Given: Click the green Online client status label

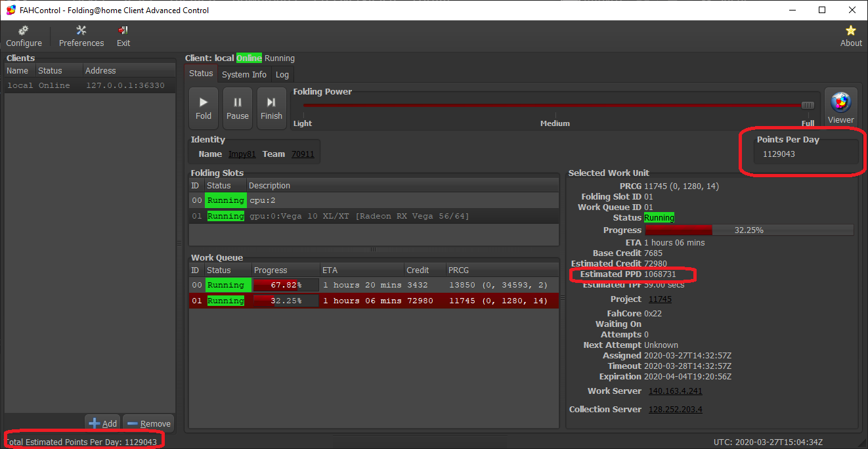Looking at the screenshot, I should [249, 58].
